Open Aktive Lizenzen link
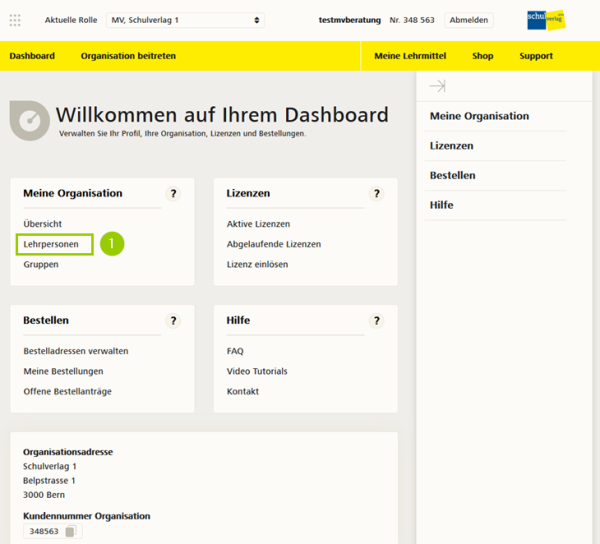The width and height of the screenshot is (600, 544). pos(258,224)
